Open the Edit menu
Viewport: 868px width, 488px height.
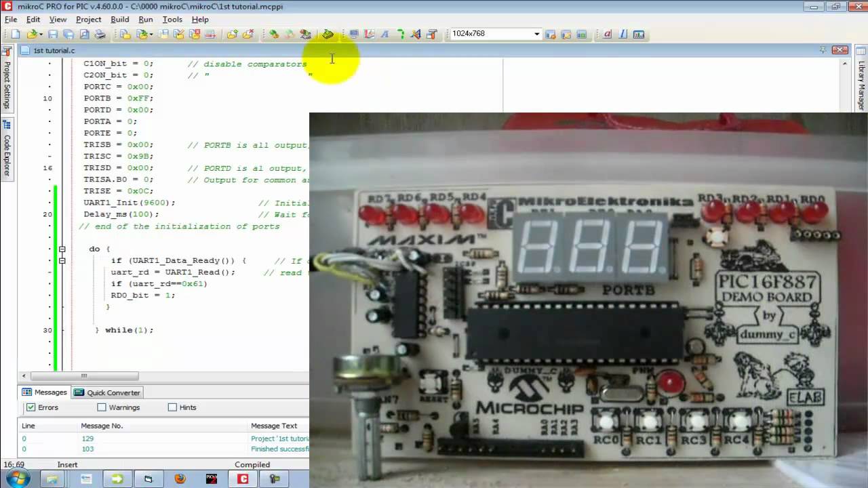click(33, 20)
